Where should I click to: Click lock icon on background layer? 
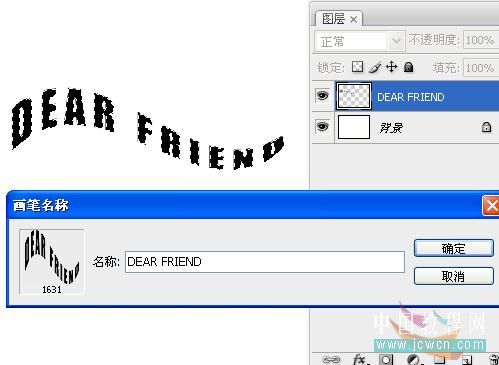[x=486, y=127]
